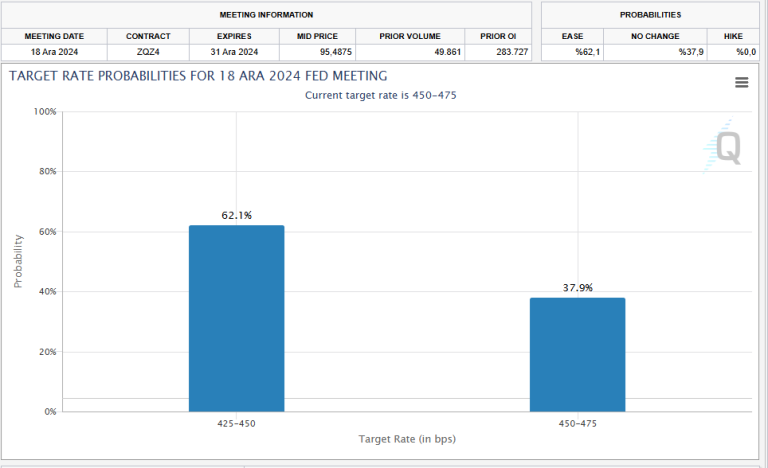Click the 'Current target rate is 450-475' subtitle
Image resolution: width=768 pixels, height=468 pixels.
381,95
